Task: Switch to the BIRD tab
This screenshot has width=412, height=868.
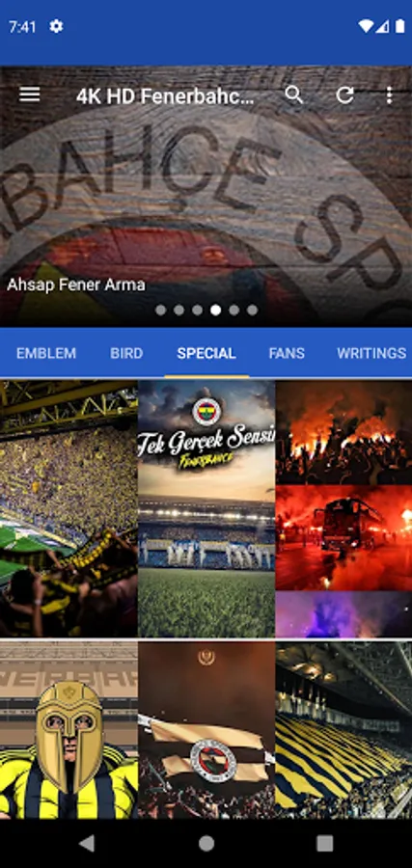Action: click(126, 353)
